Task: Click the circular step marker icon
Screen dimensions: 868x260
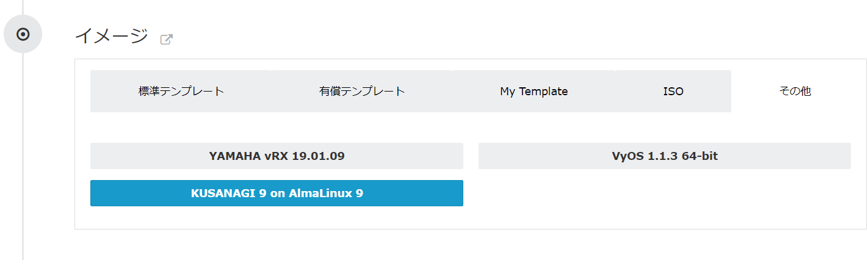Action: click(23, 34)
